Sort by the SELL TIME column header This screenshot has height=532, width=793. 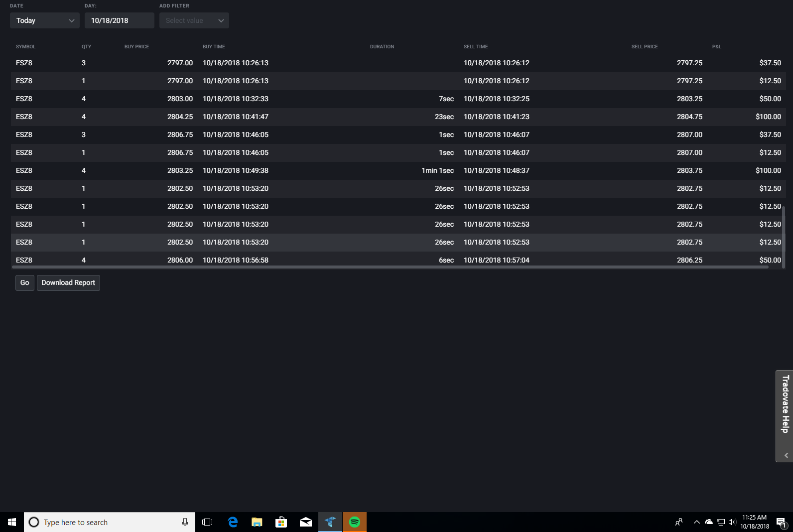[x=476, y=47]
